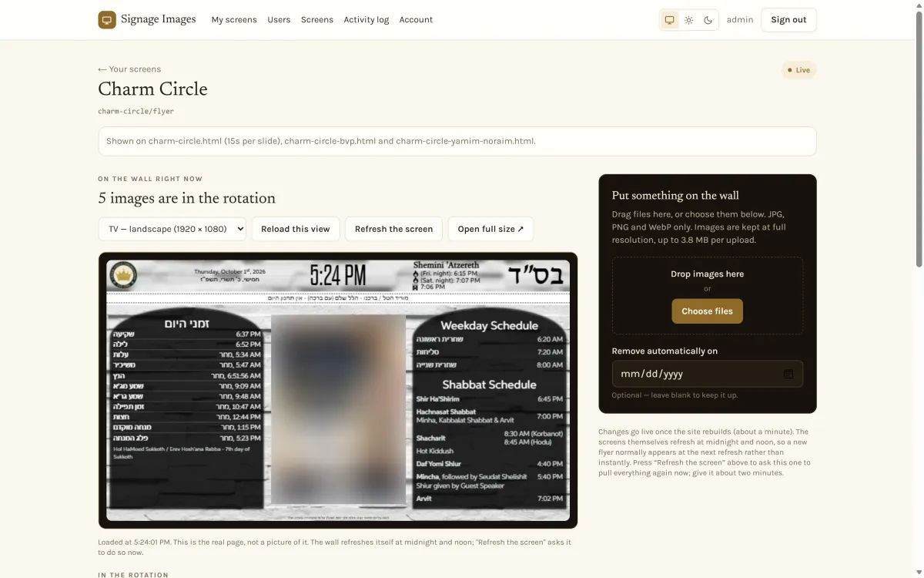Click Open full size button

click(x=490, y=229)
